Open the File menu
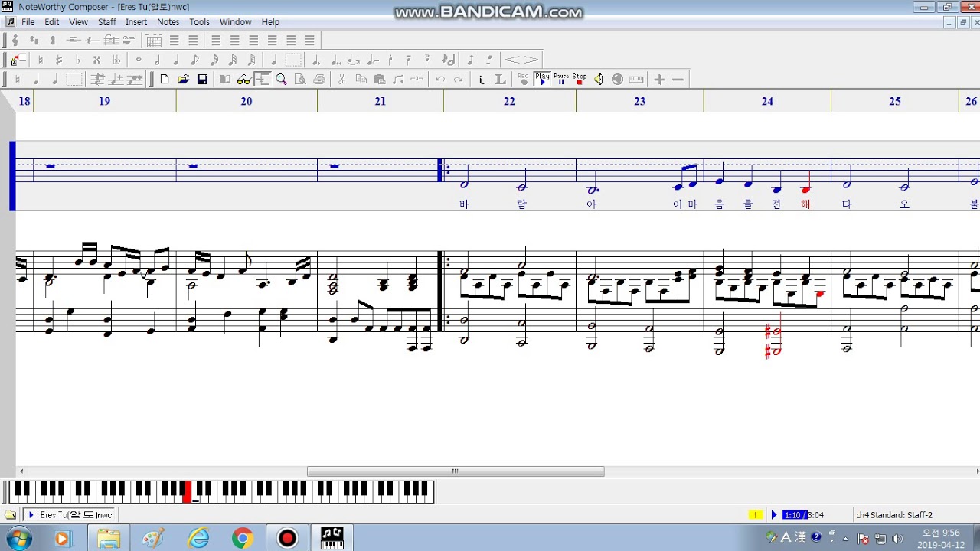 (28, 22)
